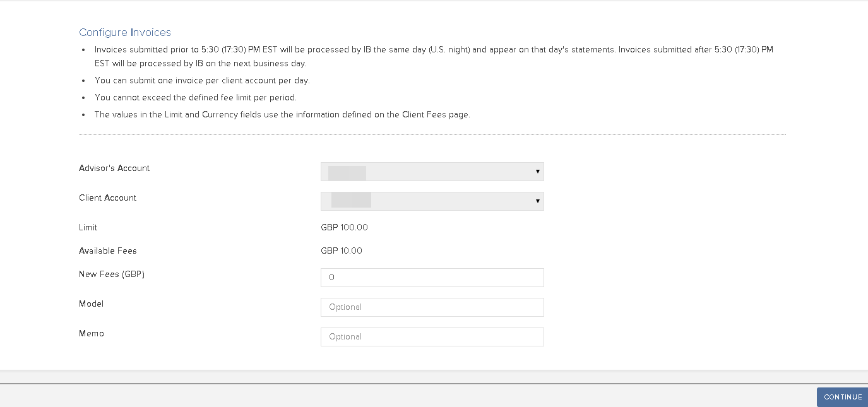The width and height of the screenshot is (868, 407).
Task: Click the Advisor's Account label
Action: point(114,168)
